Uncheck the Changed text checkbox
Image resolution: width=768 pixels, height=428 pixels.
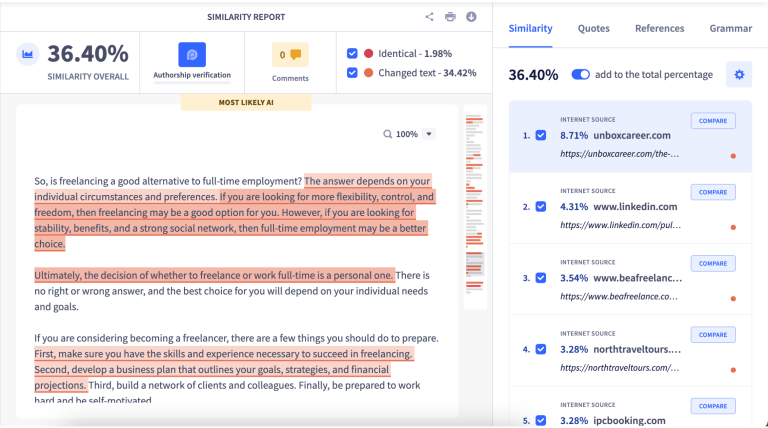click(352, 73)
